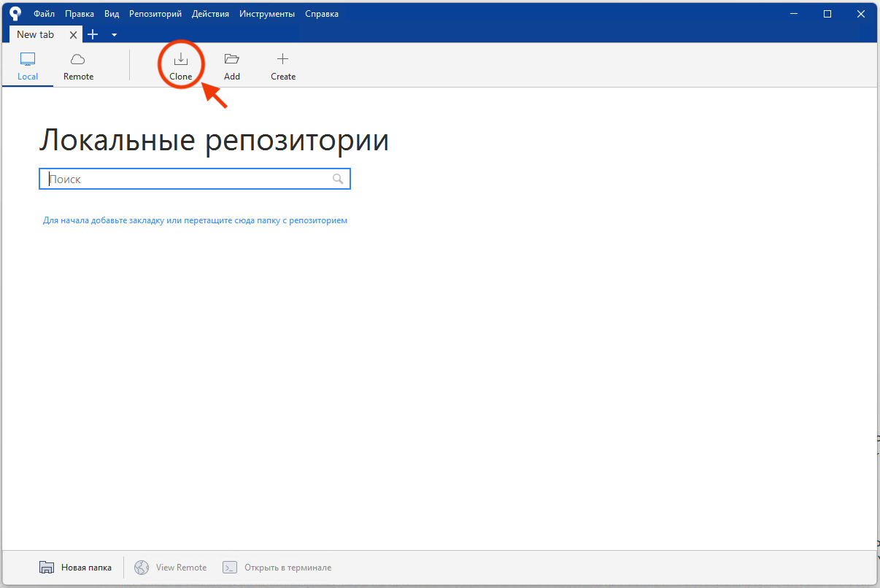
Task: Click the Remote cloud icon
Action: click(77, 59)
